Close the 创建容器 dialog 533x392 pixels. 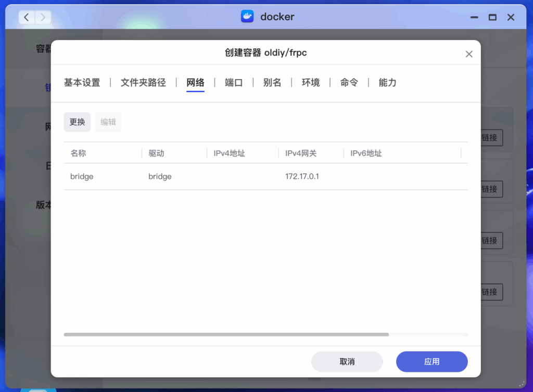click(468, 53)
